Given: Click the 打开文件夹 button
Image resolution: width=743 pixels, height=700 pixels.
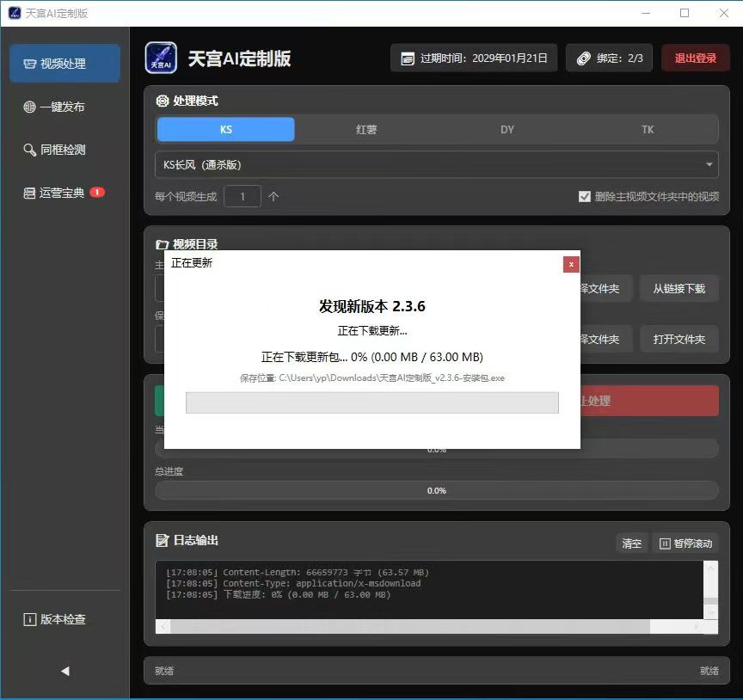Looking at the screenshot, I should coord(679,340).
